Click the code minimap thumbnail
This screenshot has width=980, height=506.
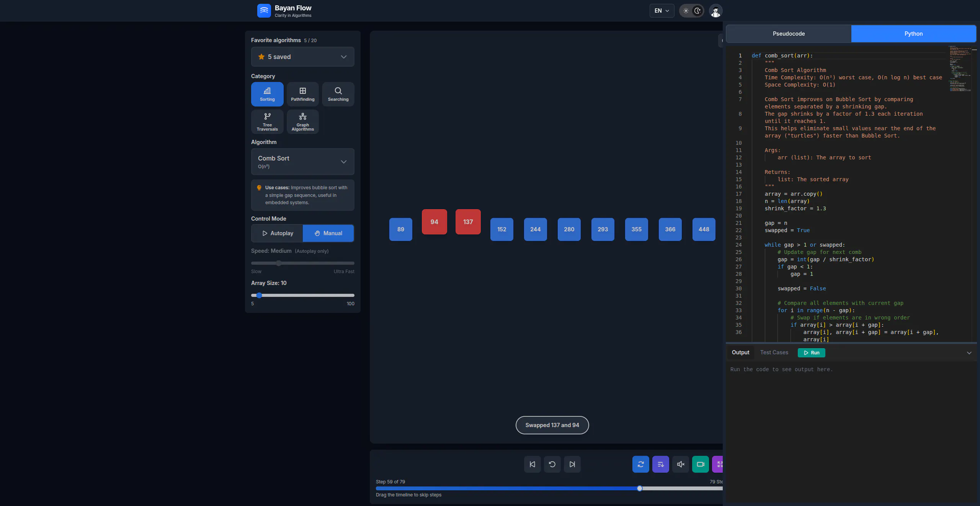click(x=960, y=69)
